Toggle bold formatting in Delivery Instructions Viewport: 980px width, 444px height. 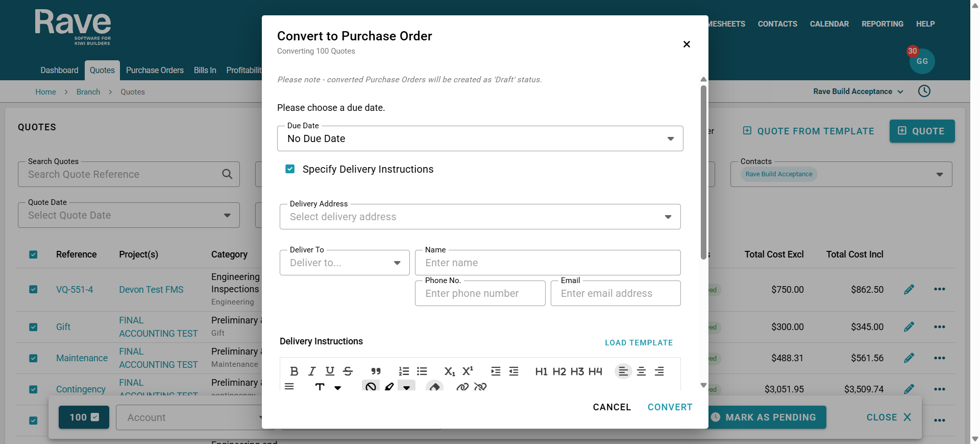point(294,371)
